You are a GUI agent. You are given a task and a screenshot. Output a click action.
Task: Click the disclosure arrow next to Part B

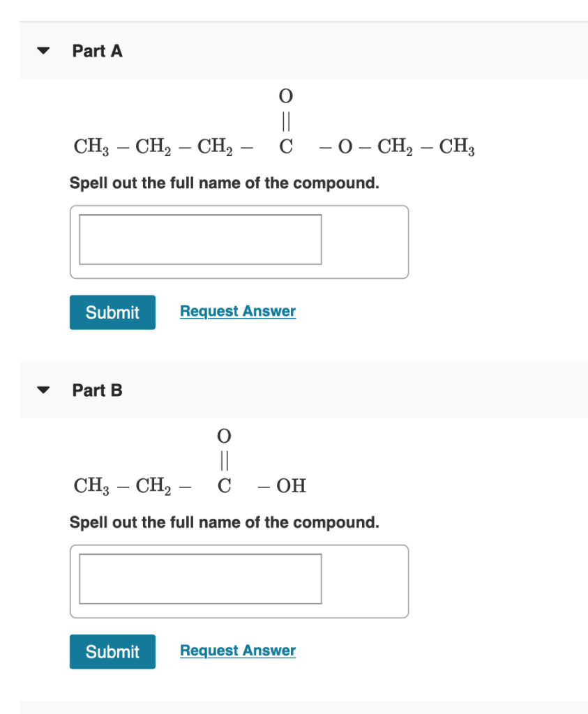[43, 390]
